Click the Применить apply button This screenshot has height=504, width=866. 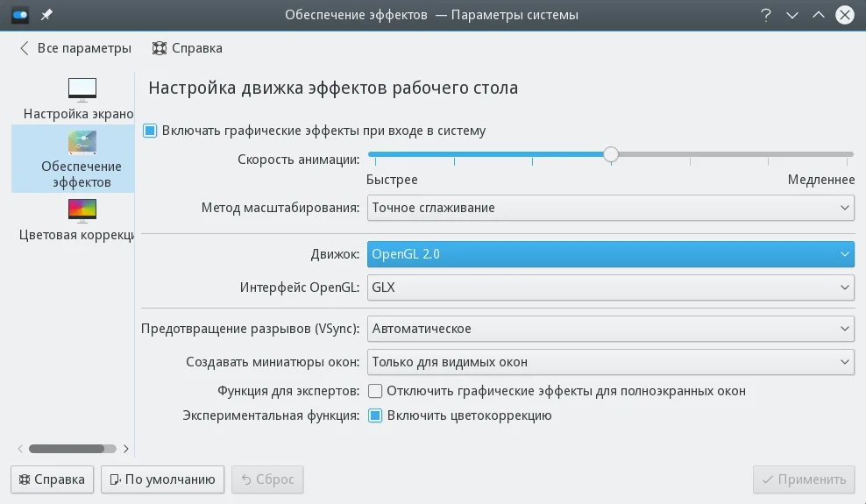click(x=804, y=479)
